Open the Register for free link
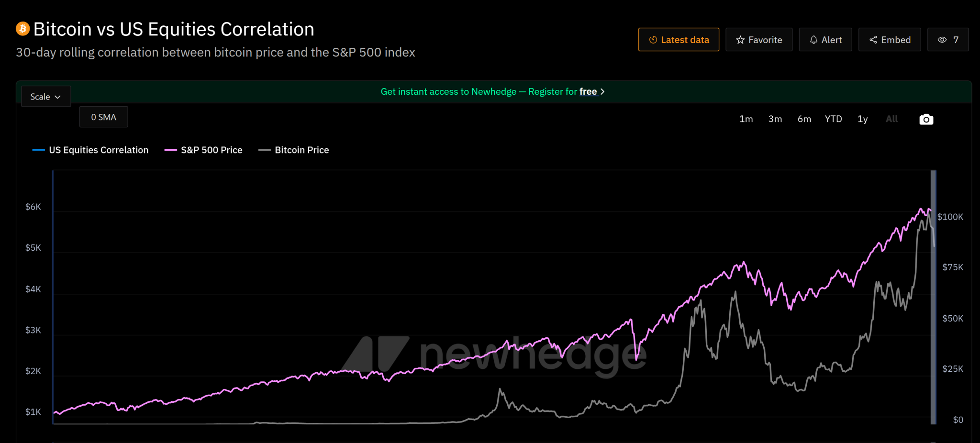Viewport: 980px width, 443px height. pyautogui.click(x=588, y=91)
